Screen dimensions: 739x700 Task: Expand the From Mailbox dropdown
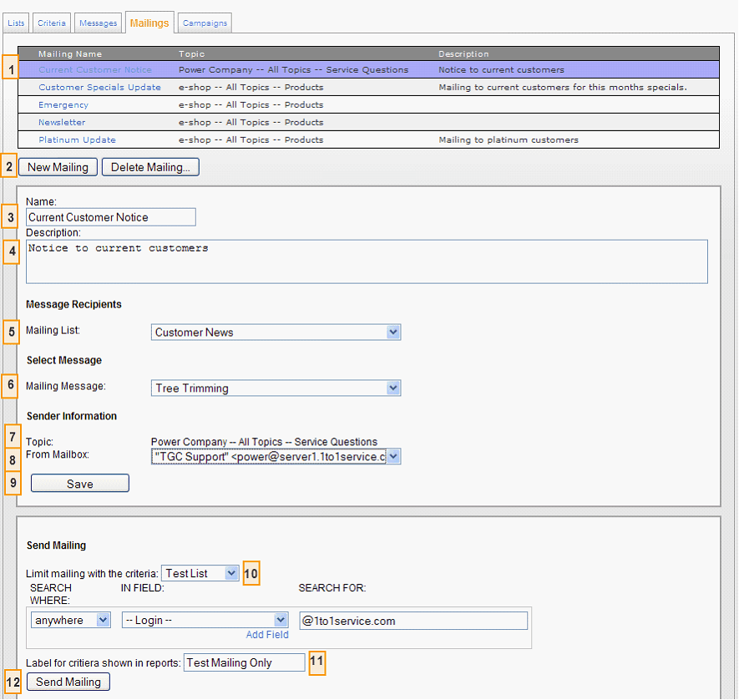tap(276, 457)
